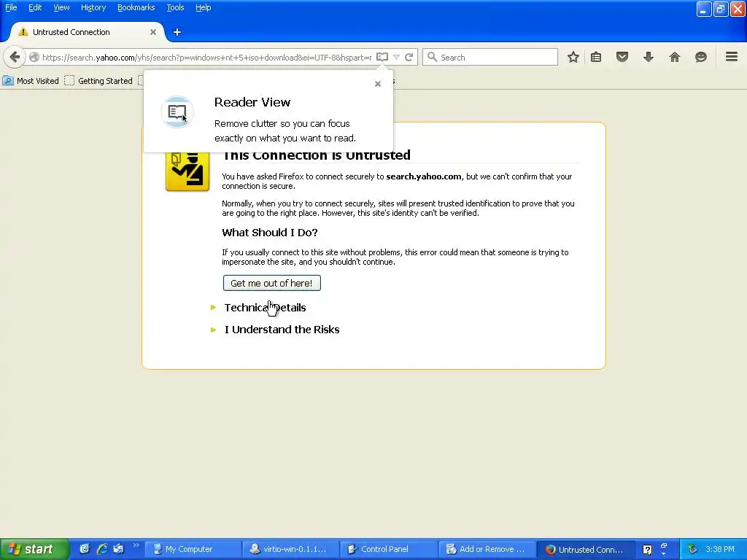Reload the current page
The image size is (747, 560).
tap(409, 57)
